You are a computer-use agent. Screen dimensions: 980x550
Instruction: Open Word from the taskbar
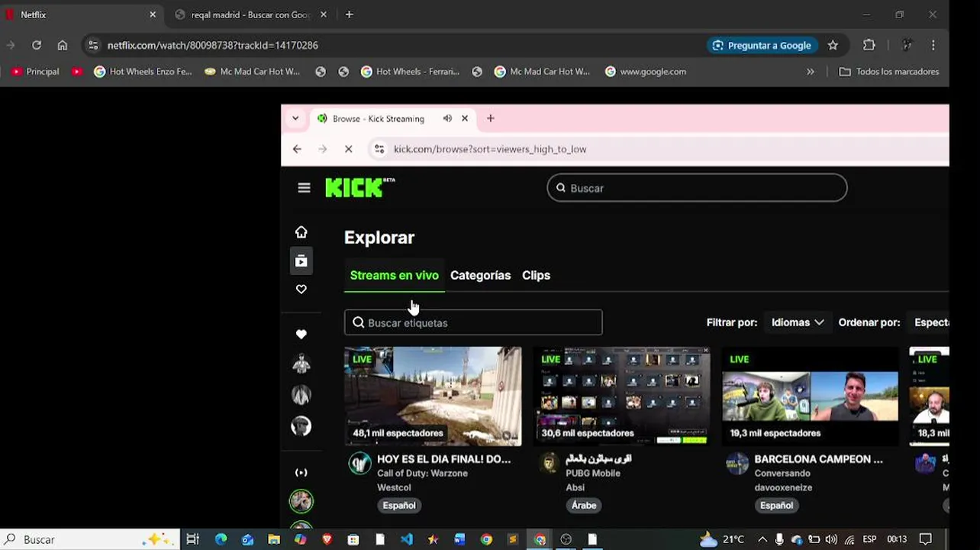click(459, 539)
